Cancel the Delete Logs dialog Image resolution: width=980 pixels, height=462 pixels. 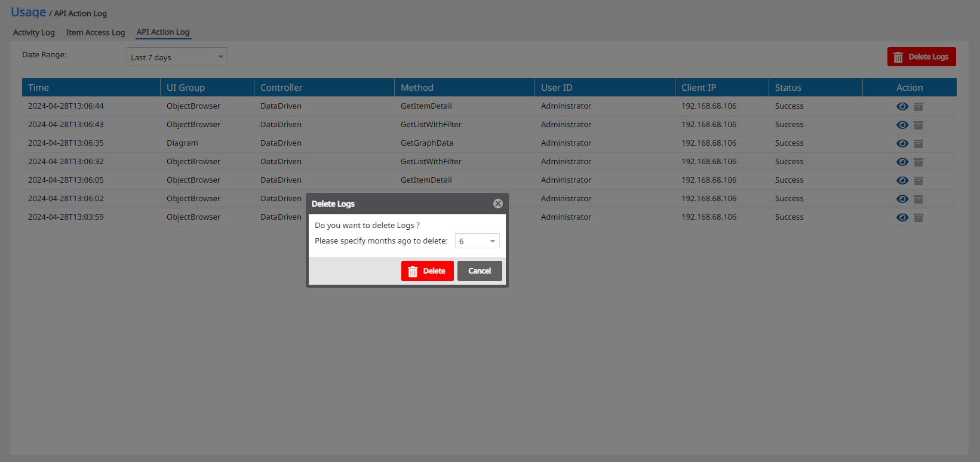tap(480, 271)
